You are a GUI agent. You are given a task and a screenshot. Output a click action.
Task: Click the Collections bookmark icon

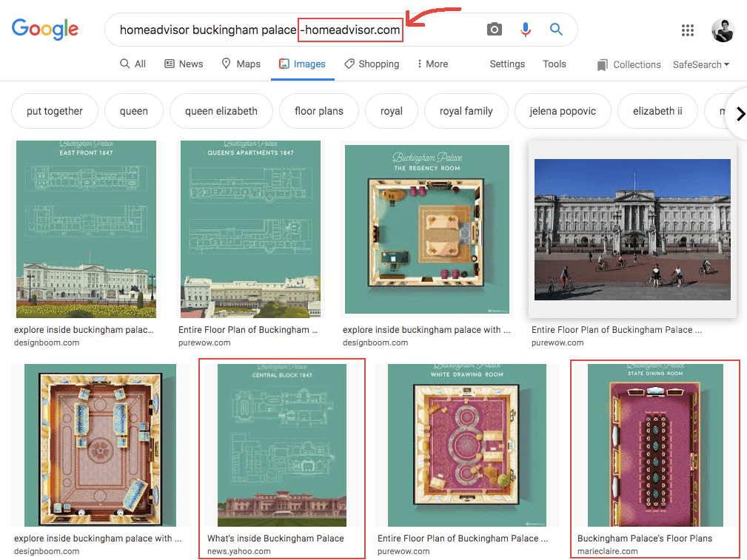click(x=602, y=65)
